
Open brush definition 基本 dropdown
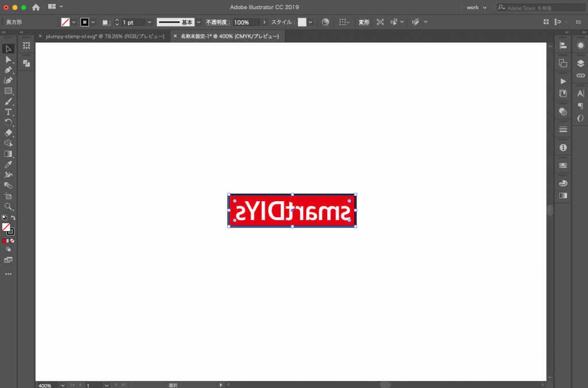coord(199,22)
